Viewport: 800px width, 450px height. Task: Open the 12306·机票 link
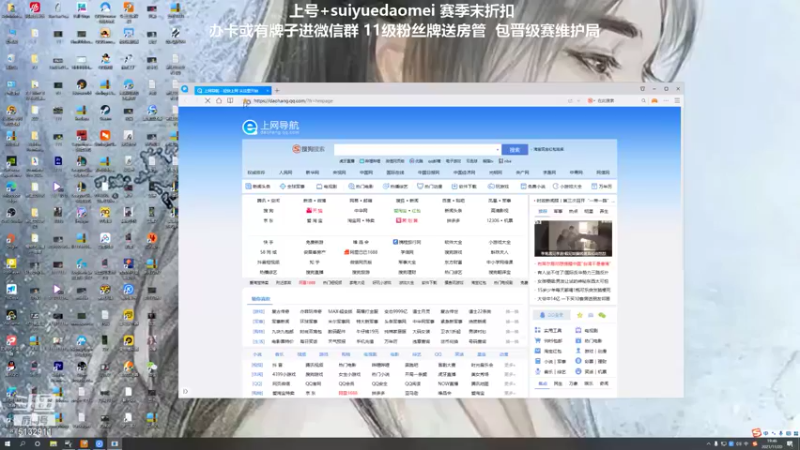pyautogui.click(x=499, y=221)
